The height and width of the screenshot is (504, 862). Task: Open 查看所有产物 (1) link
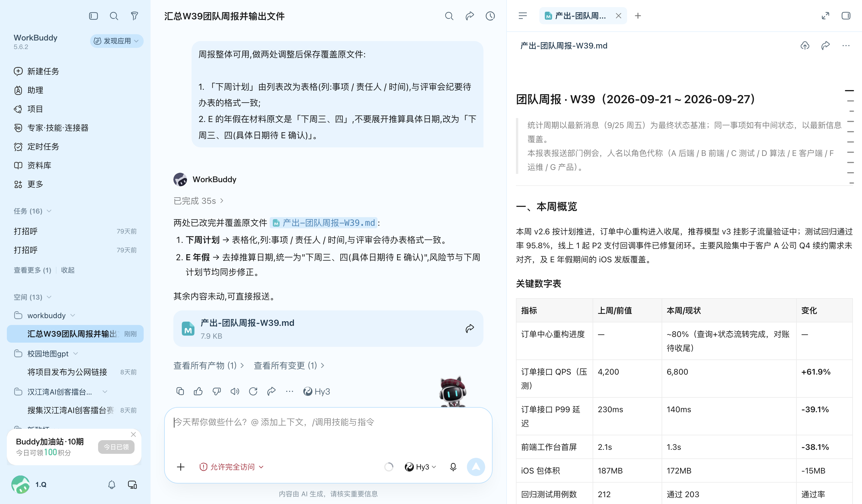(209, 365)
